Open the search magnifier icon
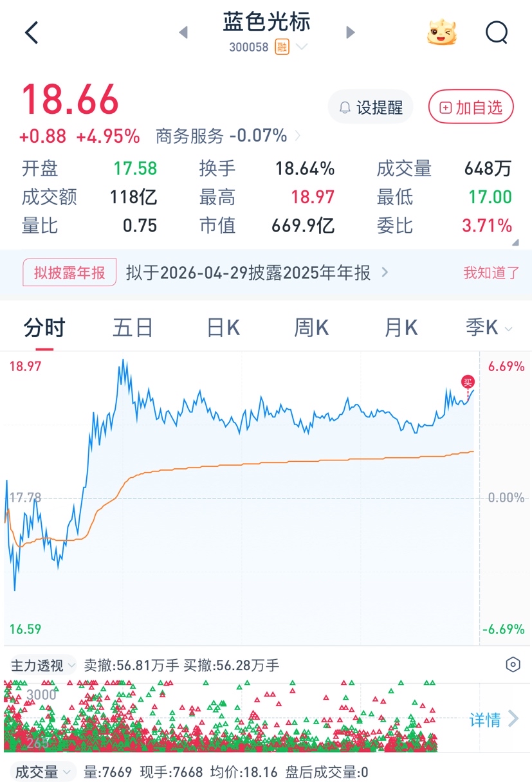The image size is (532, 784). pos(497,32)
